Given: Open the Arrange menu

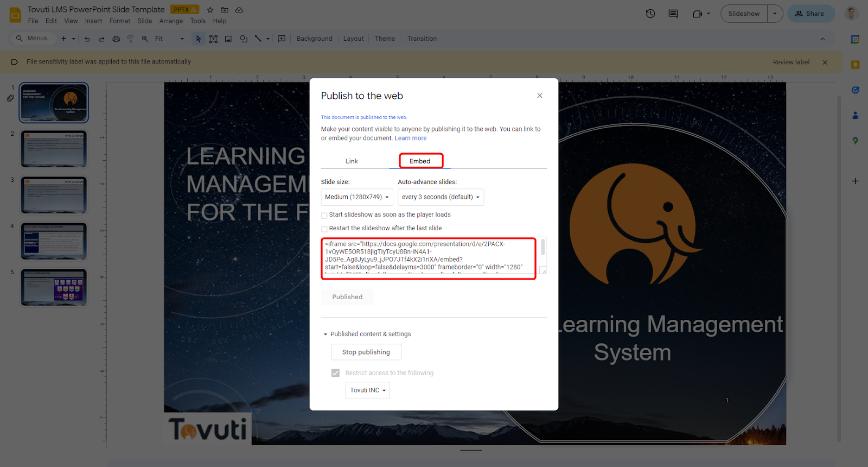Looking at the screenshot, I should (x=171, y=21).
